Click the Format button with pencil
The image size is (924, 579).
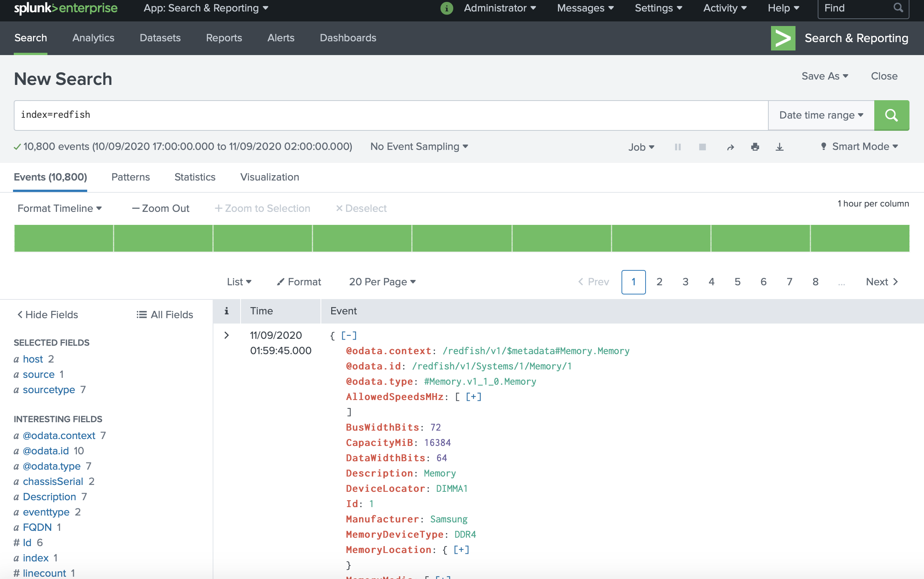pyautogui.click(x=299, y=281)
